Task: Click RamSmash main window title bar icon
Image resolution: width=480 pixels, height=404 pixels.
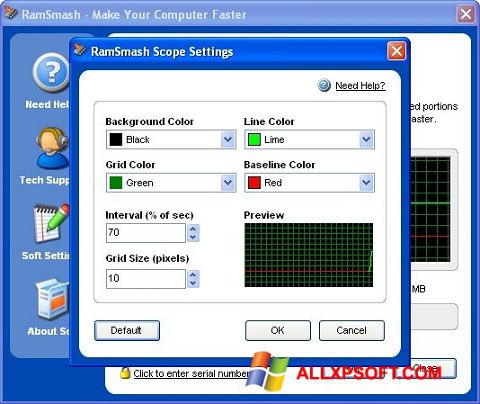Action: [11, 13]
